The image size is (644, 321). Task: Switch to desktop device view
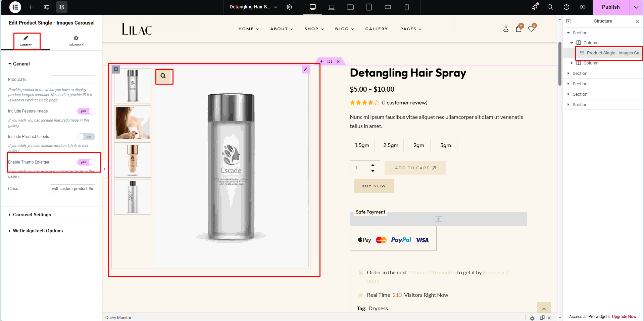pos(313,7)
